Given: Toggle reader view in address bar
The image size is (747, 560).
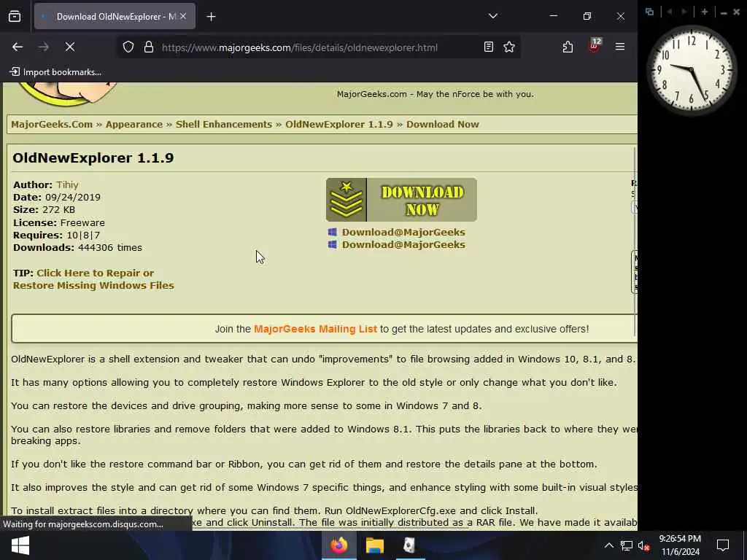Looking at the screenshot, I should (488, 47).
